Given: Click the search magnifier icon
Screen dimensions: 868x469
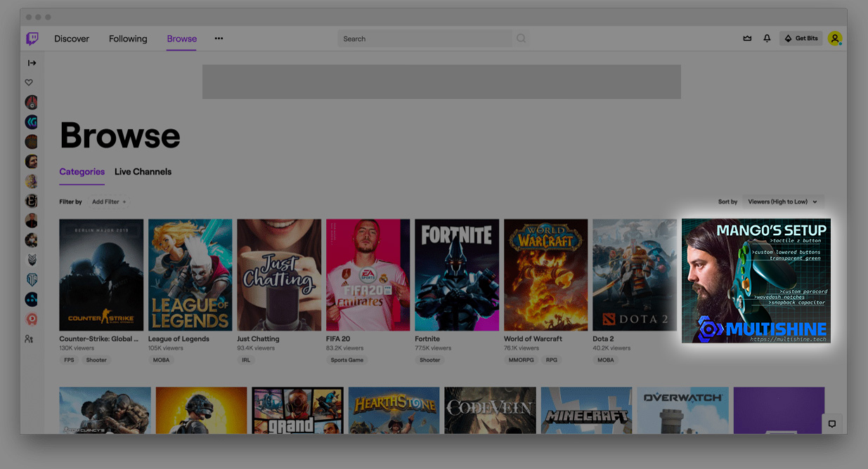Looking at the screenshot, I should (521, 39).
